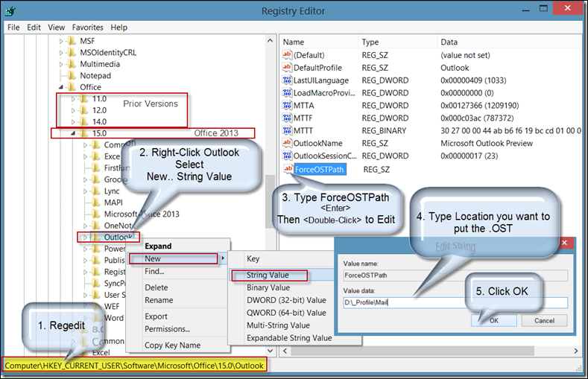Collapse the 15.0 version key
588x379 pixels.
(73, 133)
